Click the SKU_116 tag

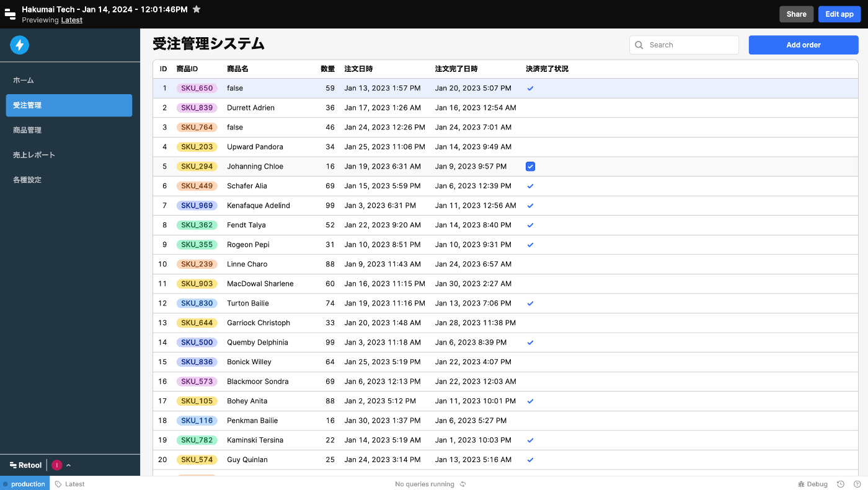coord(197,420)
